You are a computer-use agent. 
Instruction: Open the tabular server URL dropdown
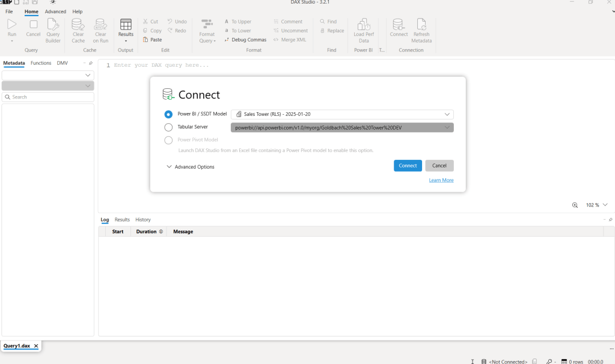coord(447,127)
